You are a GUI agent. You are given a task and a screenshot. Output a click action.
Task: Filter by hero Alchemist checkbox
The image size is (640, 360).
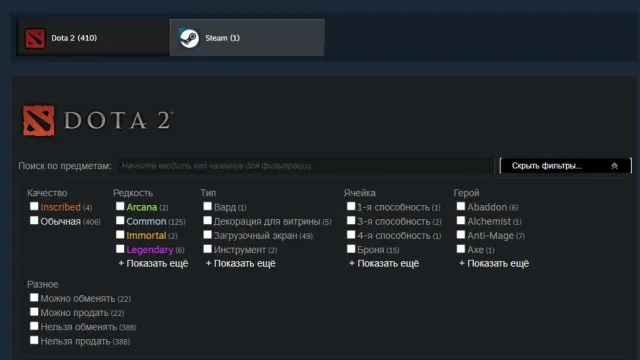coord(461,221)
